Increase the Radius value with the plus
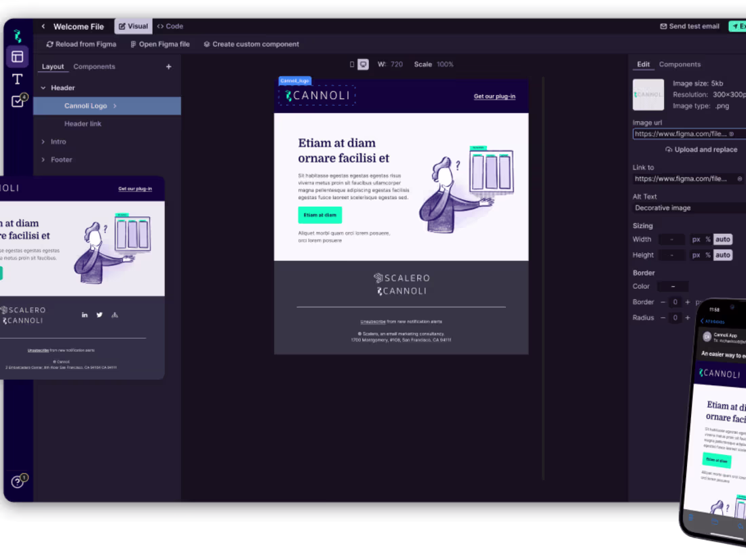Screen dimensions: 746x560 (x=688, y=318)
